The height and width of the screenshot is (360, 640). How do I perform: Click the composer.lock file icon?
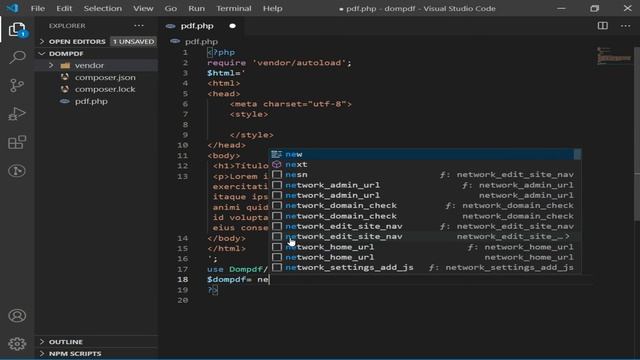coord(65,89)
